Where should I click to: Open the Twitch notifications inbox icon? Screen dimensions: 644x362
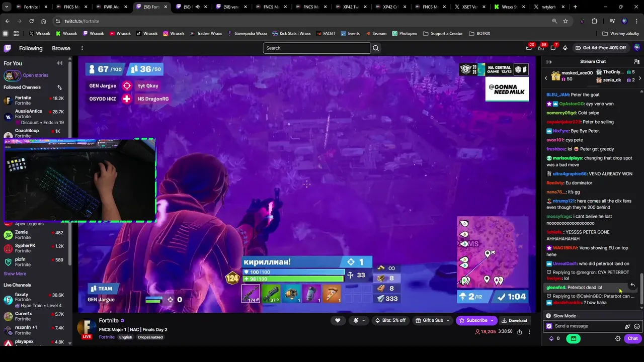click(x=541, y=48)
